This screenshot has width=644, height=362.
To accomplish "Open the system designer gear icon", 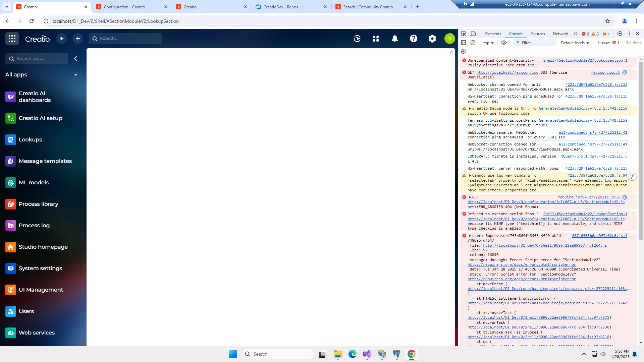I will 432,39.
